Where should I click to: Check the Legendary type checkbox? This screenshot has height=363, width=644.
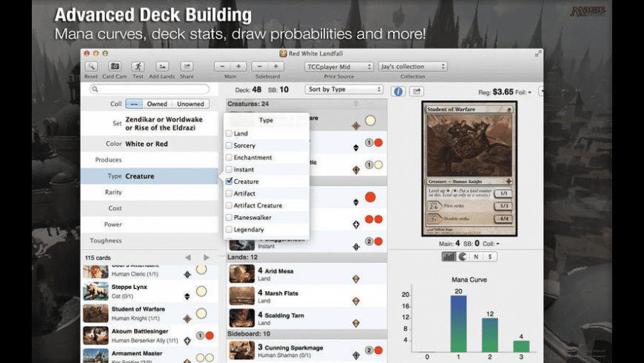pyautogui.click(x=229, y=230)
